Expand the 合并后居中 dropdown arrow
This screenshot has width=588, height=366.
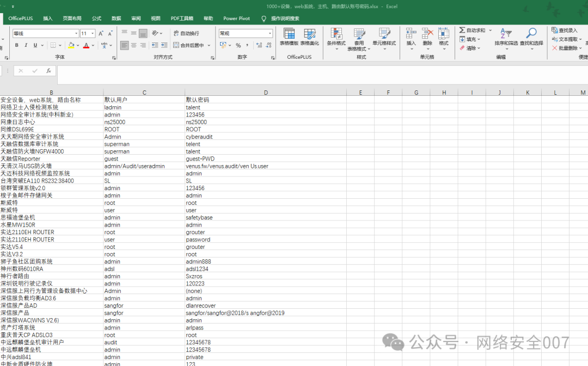pos(209,45)
